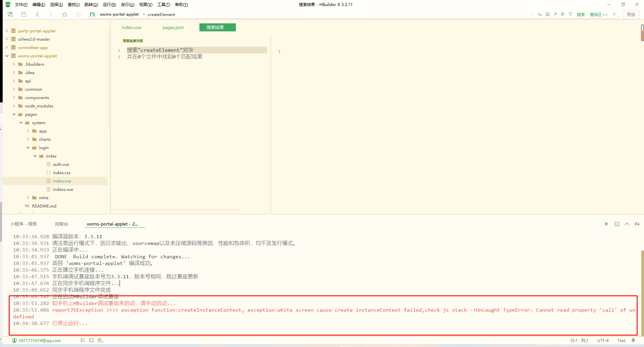644x347 pixels.
Task: Open the terminal icon in status bar
Action: [91, 340]
